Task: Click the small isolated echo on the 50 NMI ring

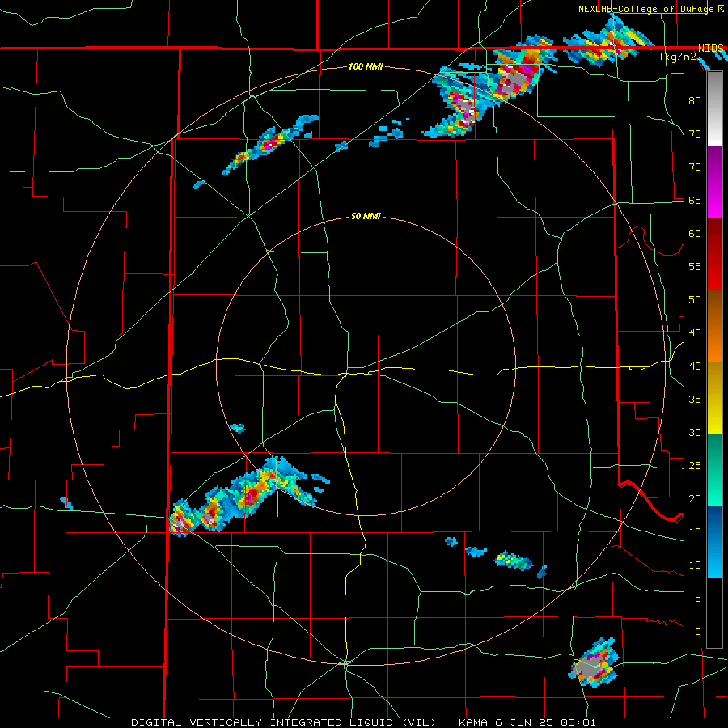Action: click(238, 428)
